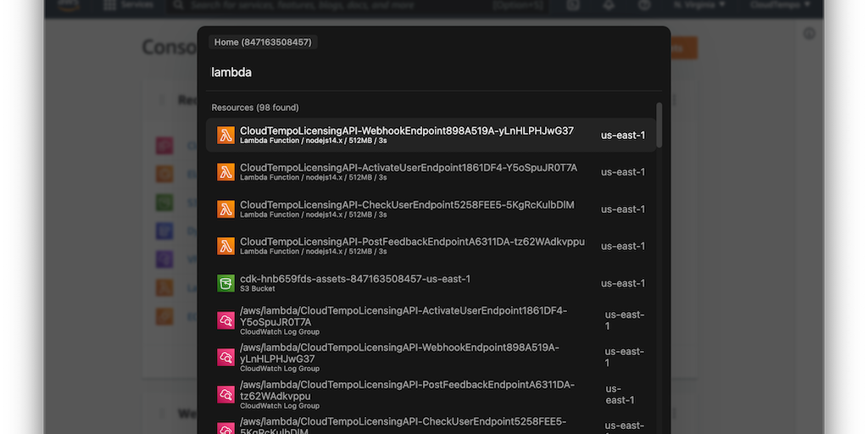Open cdk-hnb659fds-assets-847163508457-us-east-1 bucket
Screen dimensions: 868x434
coord(355,279)
